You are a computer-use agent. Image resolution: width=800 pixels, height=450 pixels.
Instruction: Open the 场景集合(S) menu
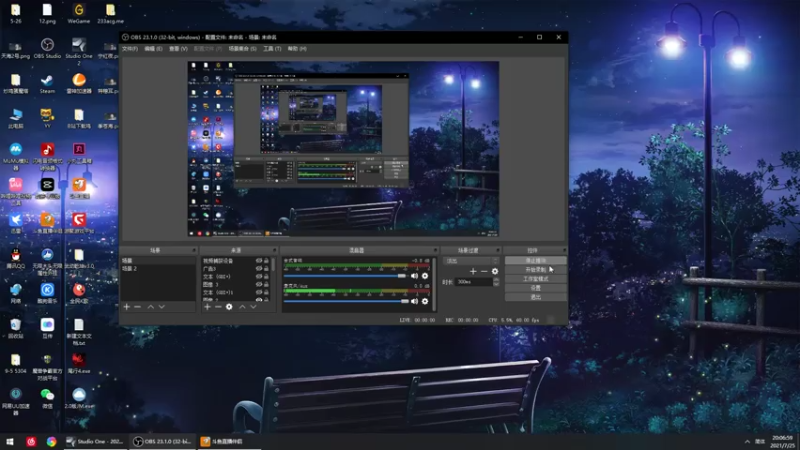[242, 49]
